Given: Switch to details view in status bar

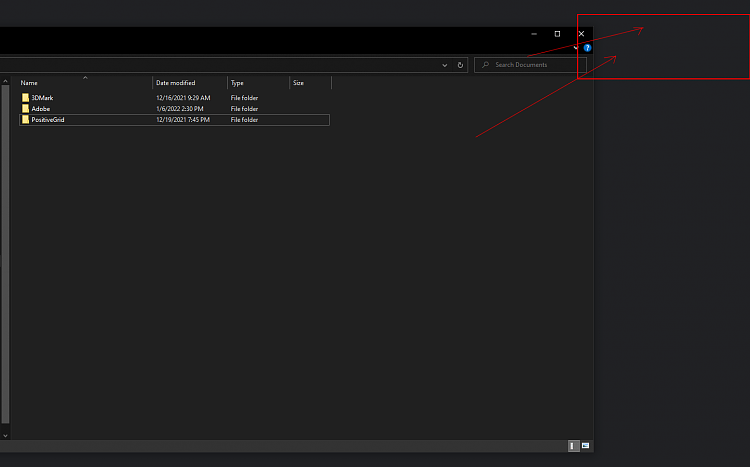Looking at the screenshot, I should pyautogui.click(x=573, y=445).
